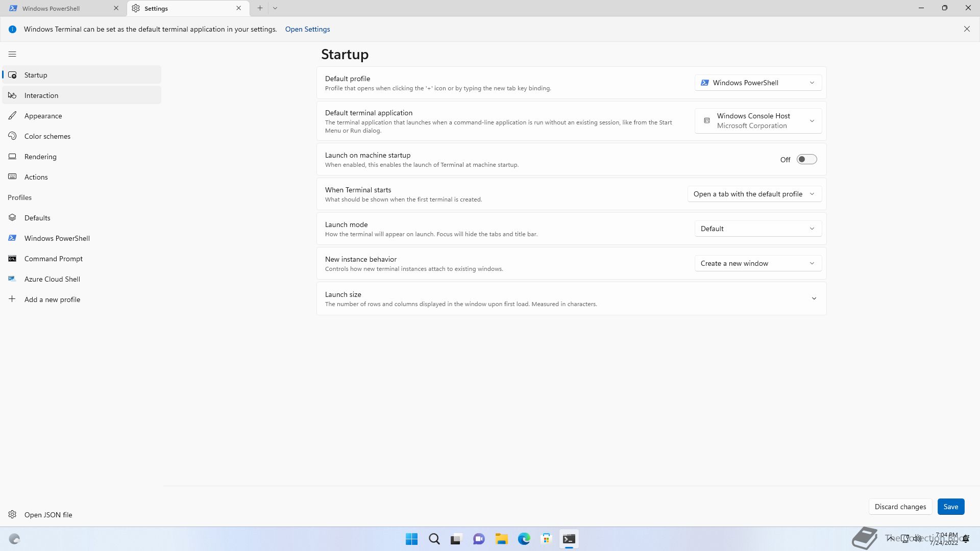980x551 pixels.
Task: Open the Defaults profile settings
Action: coord(82,218)
